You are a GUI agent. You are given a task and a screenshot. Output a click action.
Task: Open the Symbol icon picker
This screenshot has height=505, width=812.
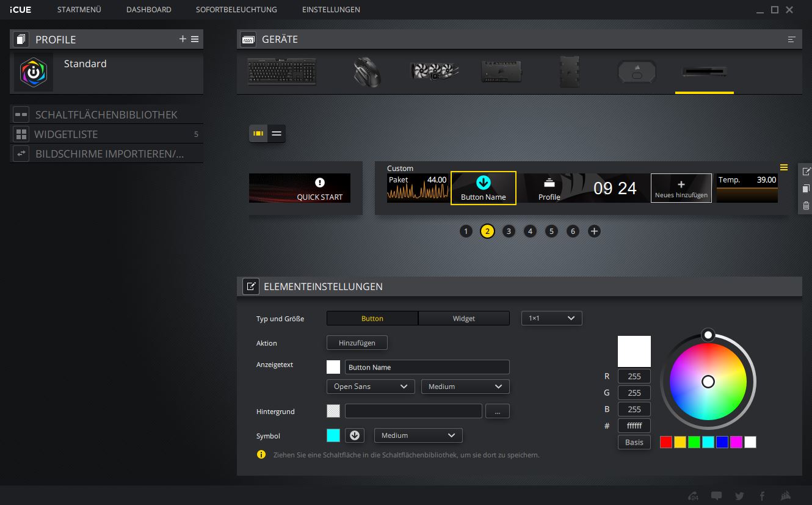tap(354, 435)
